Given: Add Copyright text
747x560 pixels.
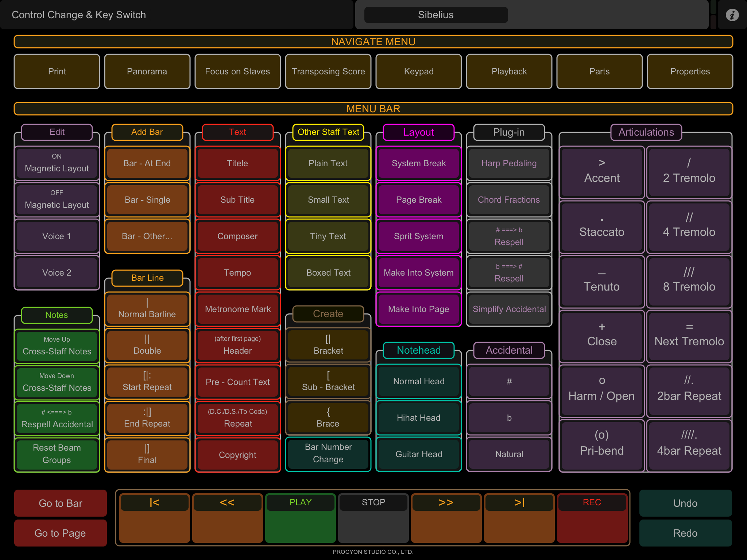Looking at the screenshot, I should point(237,455).
